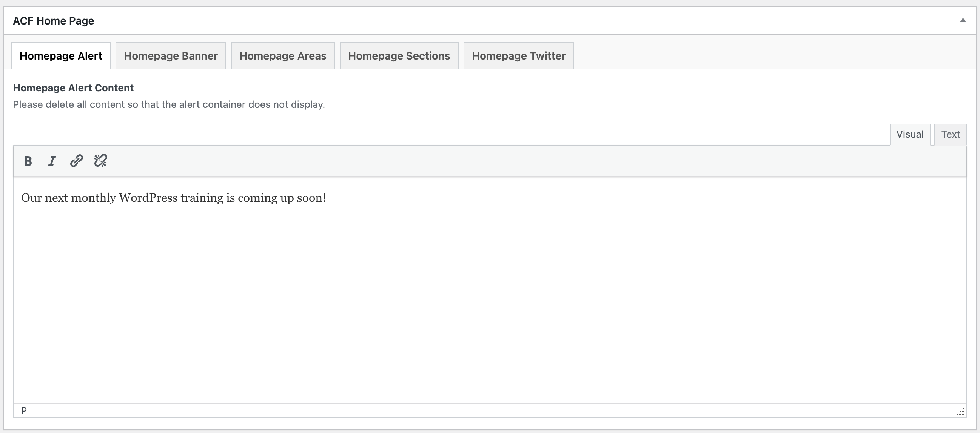Open the Homepage Areas tab
Image resolution: width=980 pixels, height=433 pixels.
[283, 56]
